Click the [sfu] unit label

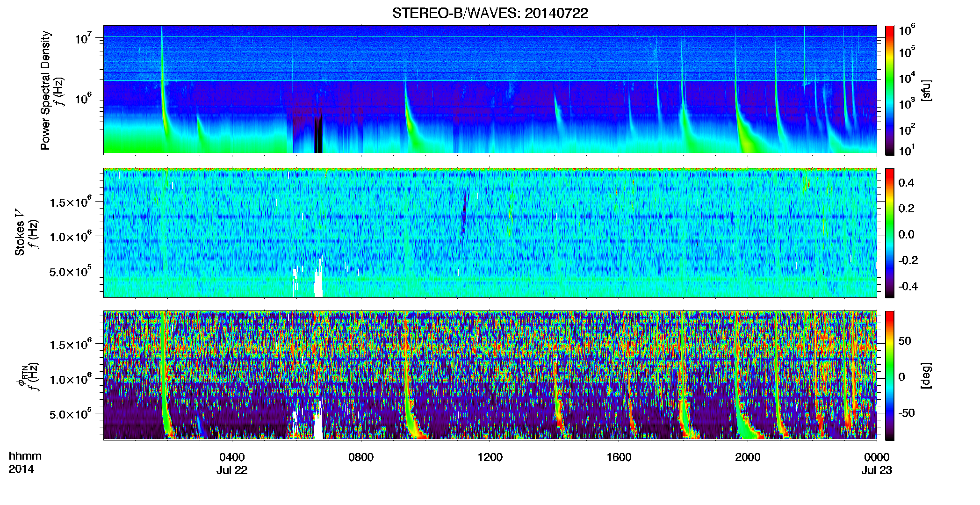tap(926, 90)
